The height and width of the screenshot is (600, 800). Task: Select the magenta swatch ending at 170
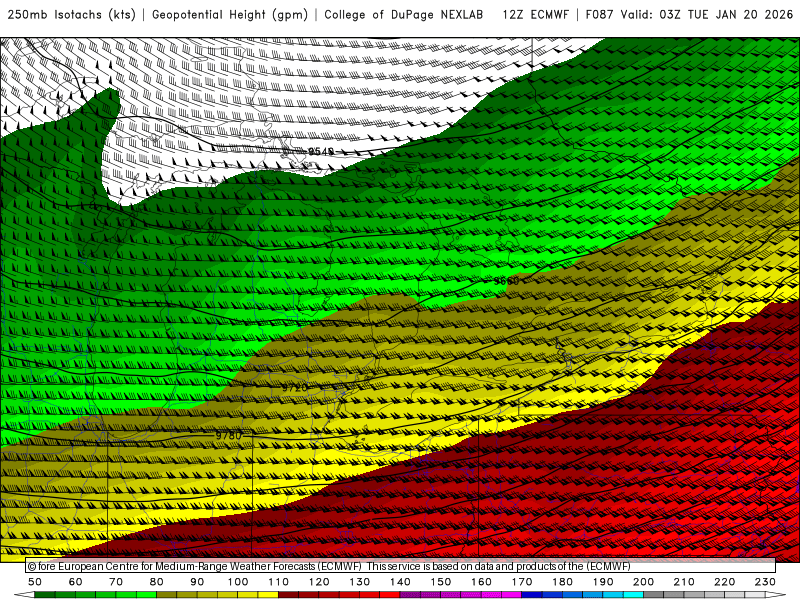click(512, 595)
